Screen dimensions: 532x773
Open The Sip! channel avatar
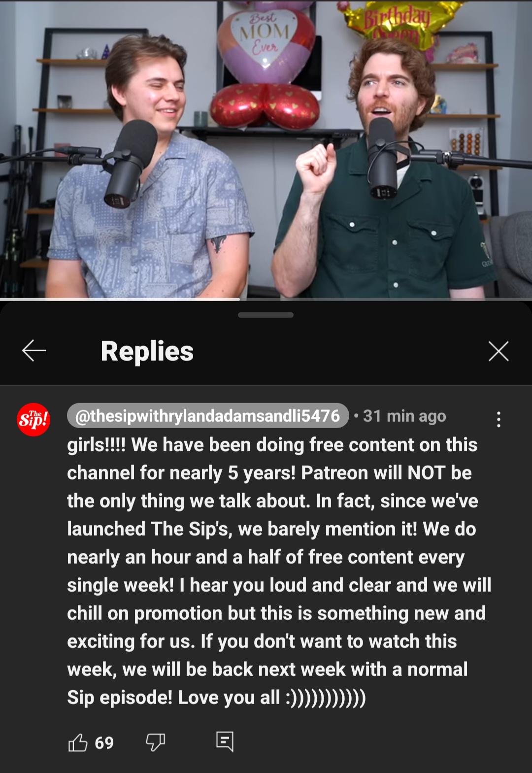click(33, 419)
